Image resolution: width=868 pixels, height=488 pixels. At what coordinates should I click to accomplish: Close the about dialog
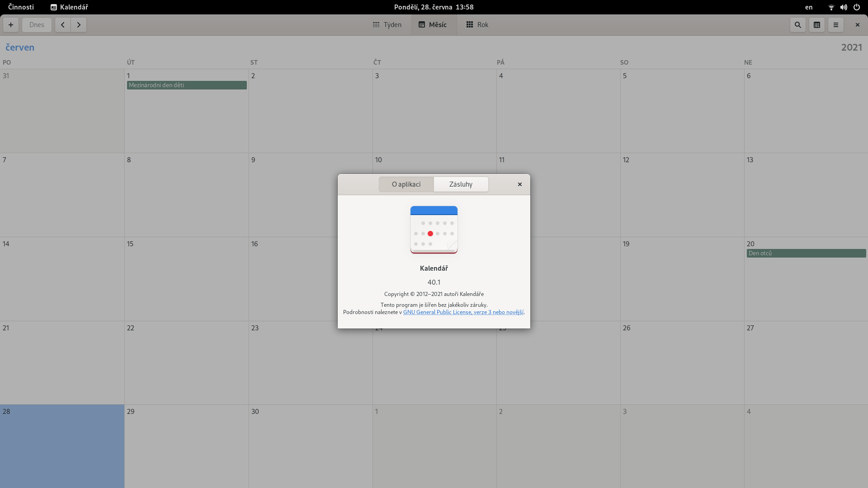(520, 184)
